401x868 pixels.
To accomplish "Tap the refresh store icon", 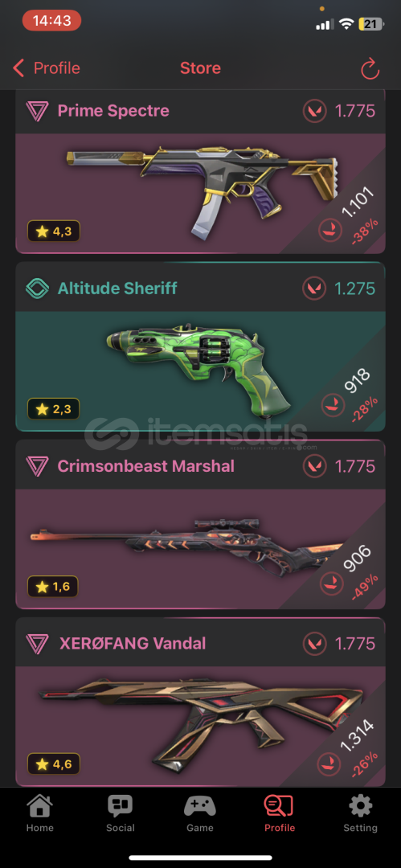I will tap(370, 68).
